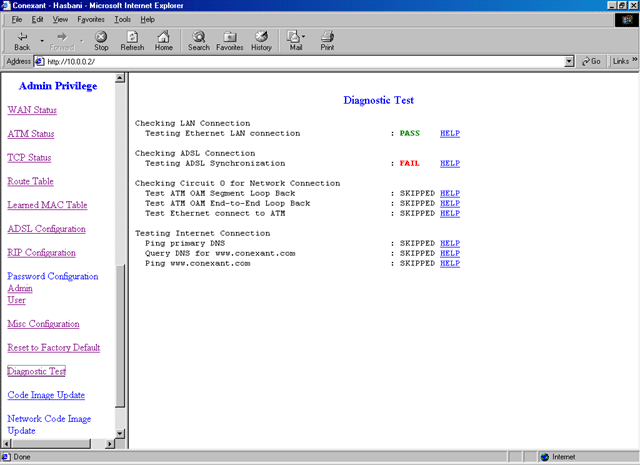Open the Code Image Update link
The image size is (640, 465).
(46, 395)
